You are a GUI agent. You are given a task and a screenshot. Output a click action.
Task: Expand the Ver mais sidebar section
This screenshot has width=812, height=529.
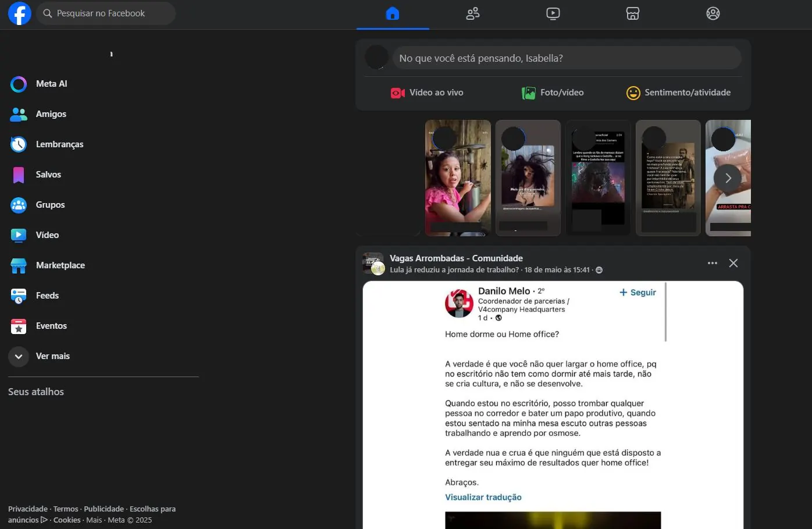(x=53, y=356)
